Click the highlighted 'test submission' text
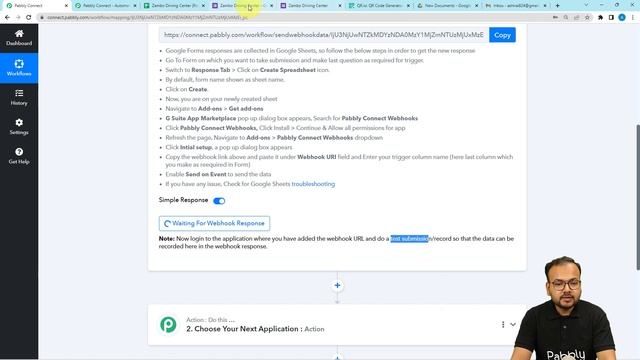Screen dimensions: 640x360 tap(409, 239)
